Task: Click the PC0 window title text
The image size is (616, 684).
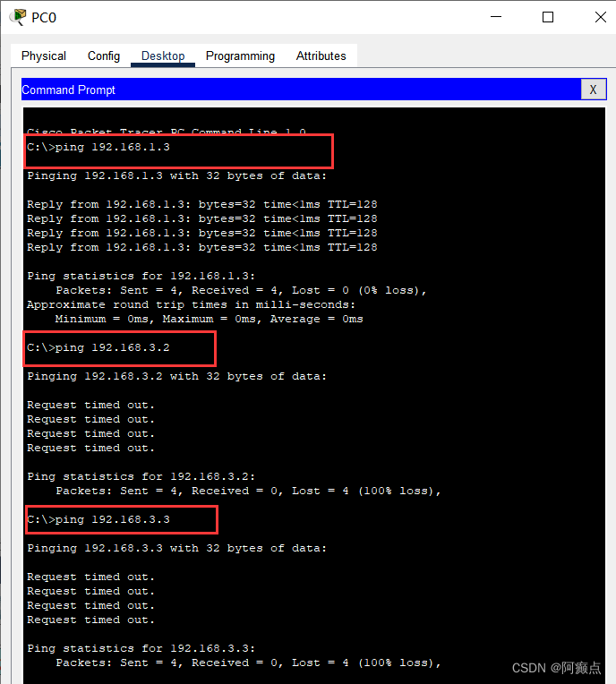Action: 44,17
